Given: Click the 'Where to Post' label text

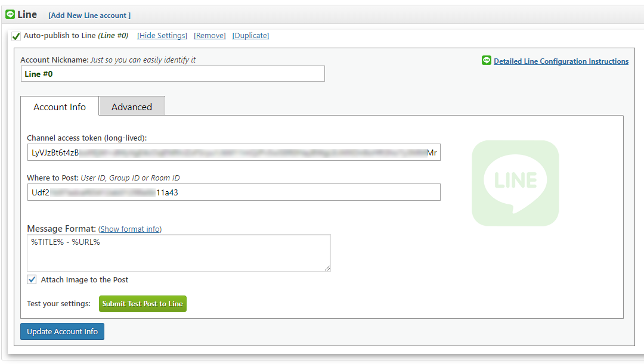Looking at the screenshot, I should [52, 178].
